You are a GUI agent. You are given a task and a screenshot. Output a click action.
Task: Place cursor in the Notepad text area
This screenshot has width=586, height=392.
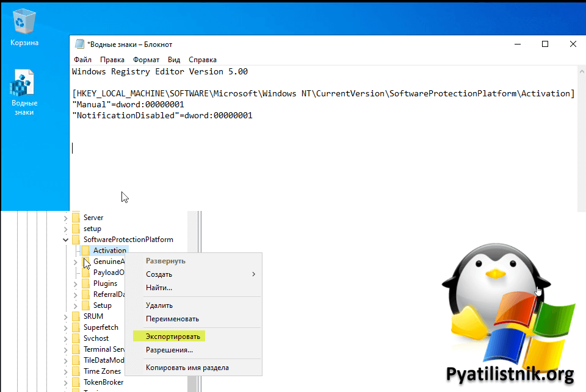tap(305, 165)
